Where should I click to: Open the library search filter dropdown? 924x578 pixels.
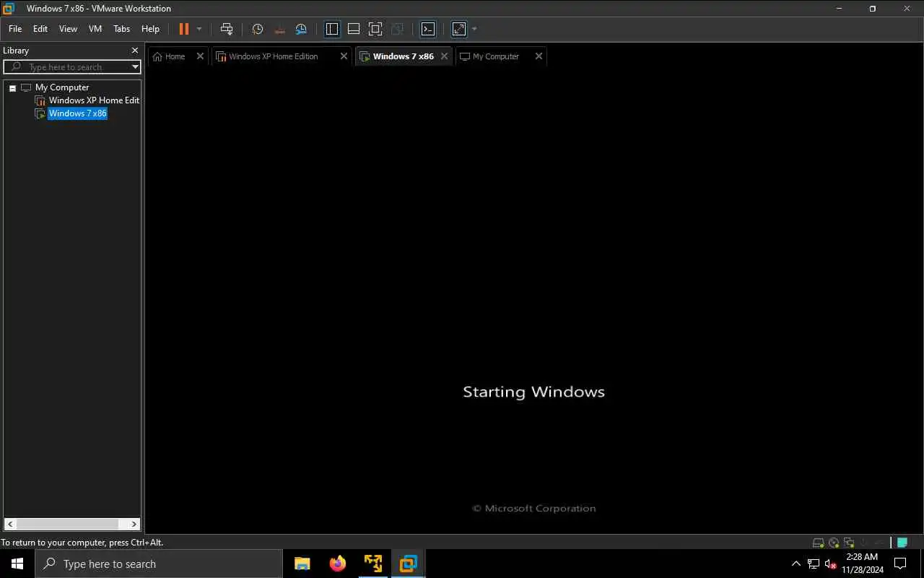point(135,67)
